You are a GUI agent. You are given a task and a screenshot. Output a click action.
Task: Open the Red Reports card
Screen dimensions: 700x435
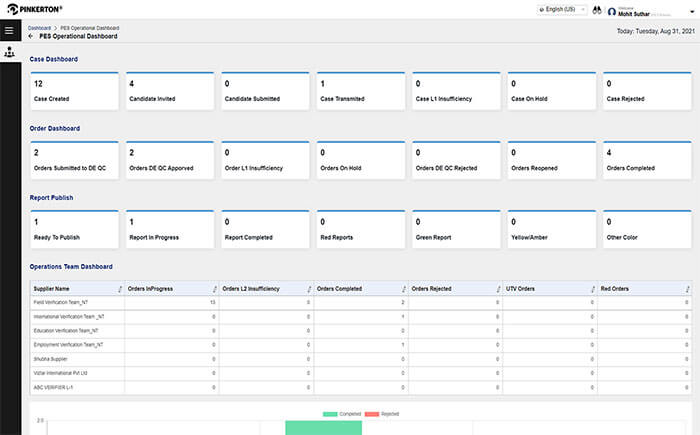pos(361,229)
